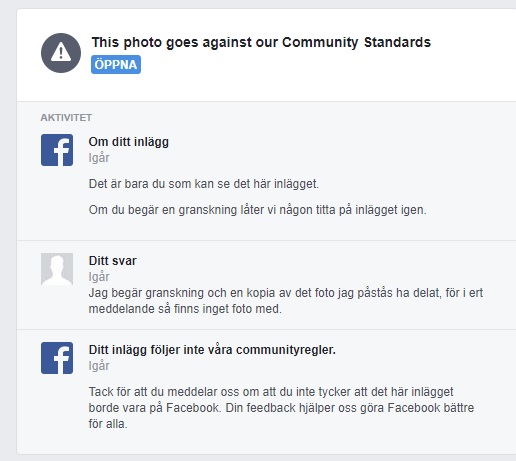Click the gray profile avatar silhouette
Screen dimensions: 516x461
pos(57,269)
